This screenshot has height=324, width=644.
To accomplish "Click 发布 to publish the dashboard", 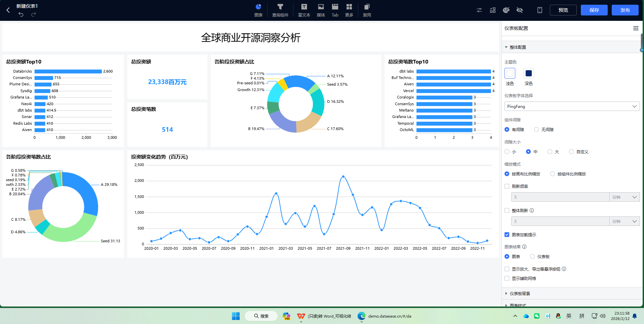I will [x=625, y=10].
